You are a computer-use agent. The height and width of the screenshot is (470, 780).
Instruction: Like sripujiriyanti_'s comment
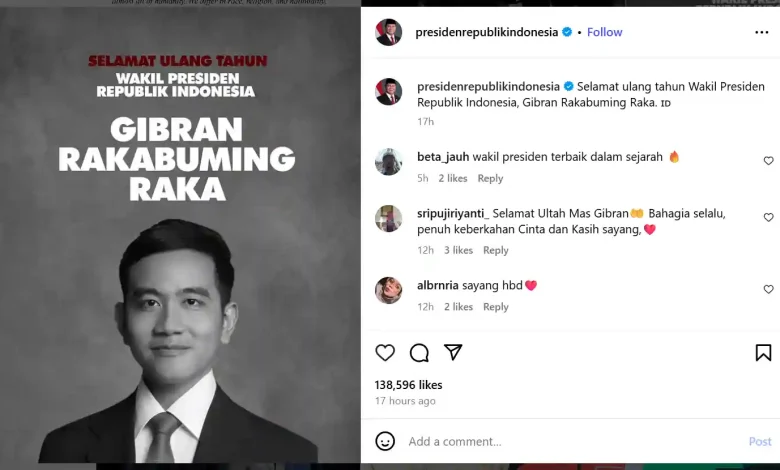(x=769, y=217)
